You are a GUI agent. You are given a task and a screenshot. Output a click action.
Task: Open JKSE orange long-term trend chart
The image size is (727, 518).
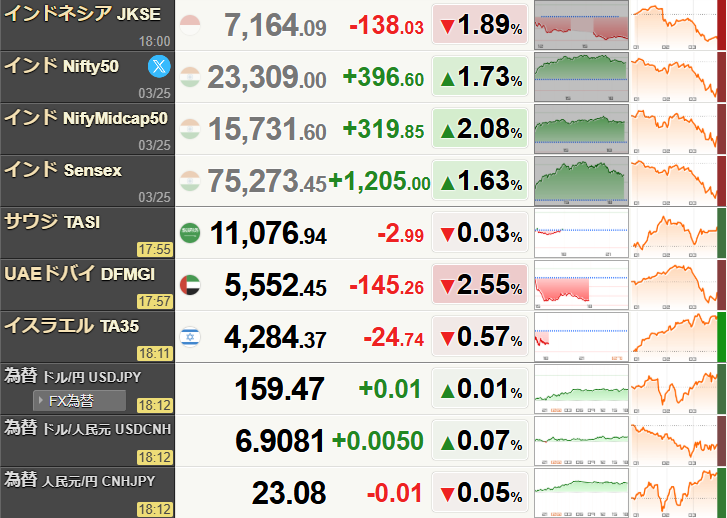tap(674, 25)
